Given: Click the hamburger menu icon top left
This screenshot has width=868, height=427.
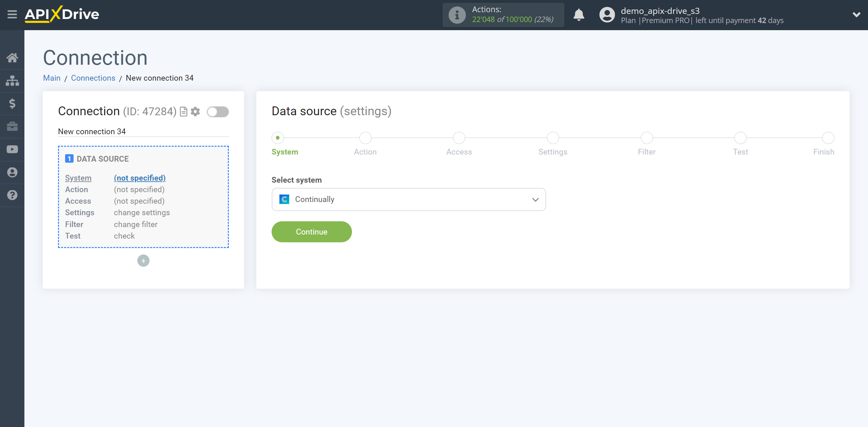Looking at the screenshot, I should point(12,14).
